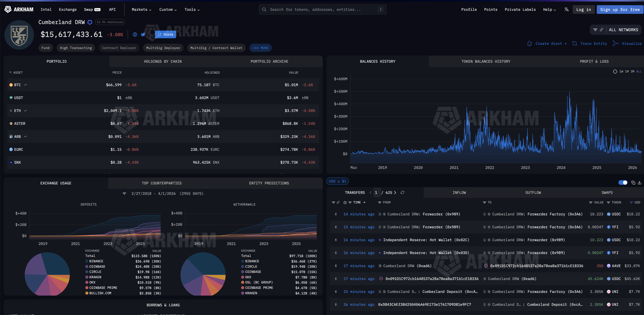Open the Profit & Loss tab

click(594, 61)
